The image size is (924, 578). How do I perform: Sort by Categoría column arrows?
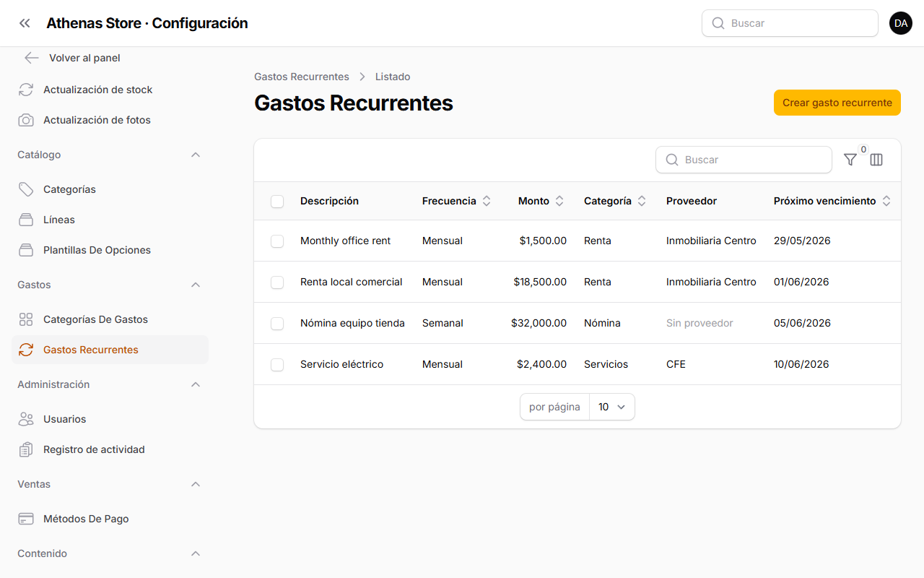[642, 201]
